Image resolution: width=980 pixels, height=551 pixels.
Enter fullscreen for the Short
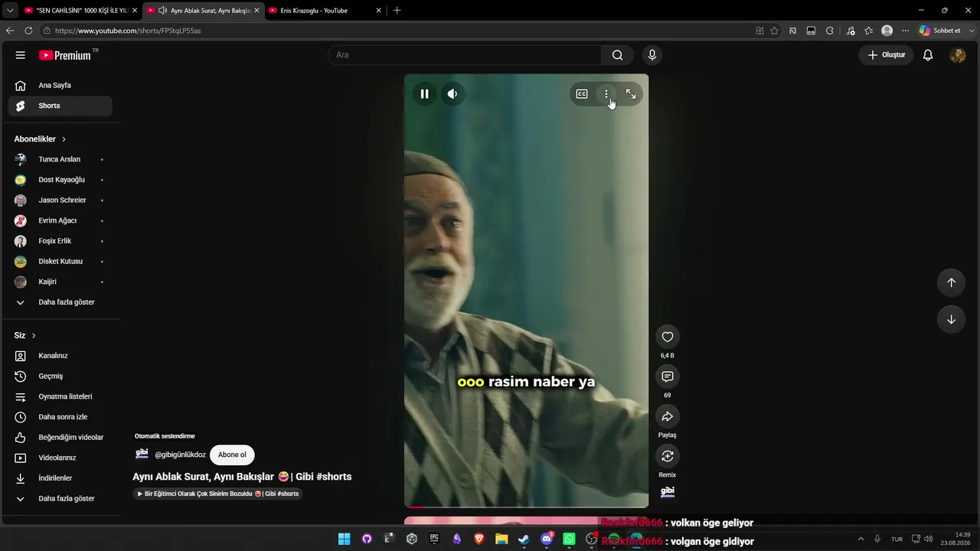point(631,94)
